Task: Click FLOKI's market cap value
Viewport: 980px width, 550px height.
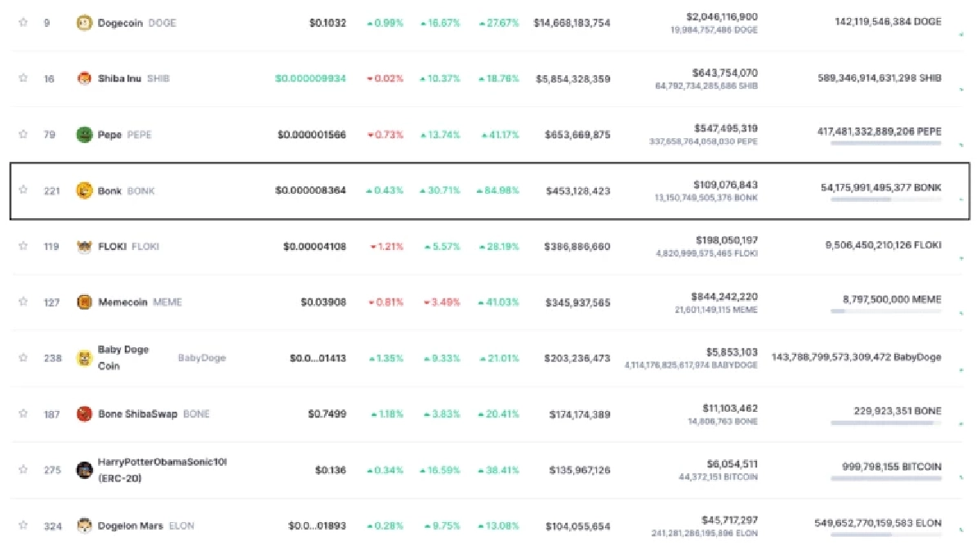Action: pos(577,247)
